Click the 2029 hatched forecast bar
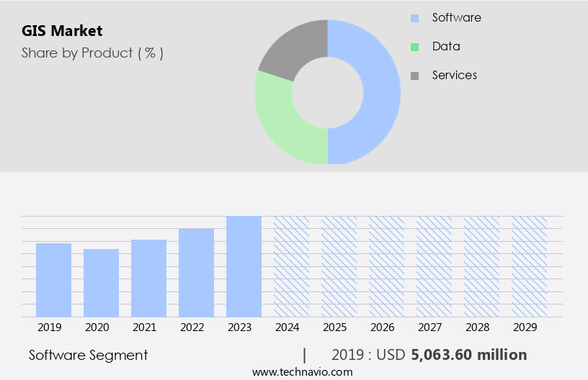 tap(529, 266)
